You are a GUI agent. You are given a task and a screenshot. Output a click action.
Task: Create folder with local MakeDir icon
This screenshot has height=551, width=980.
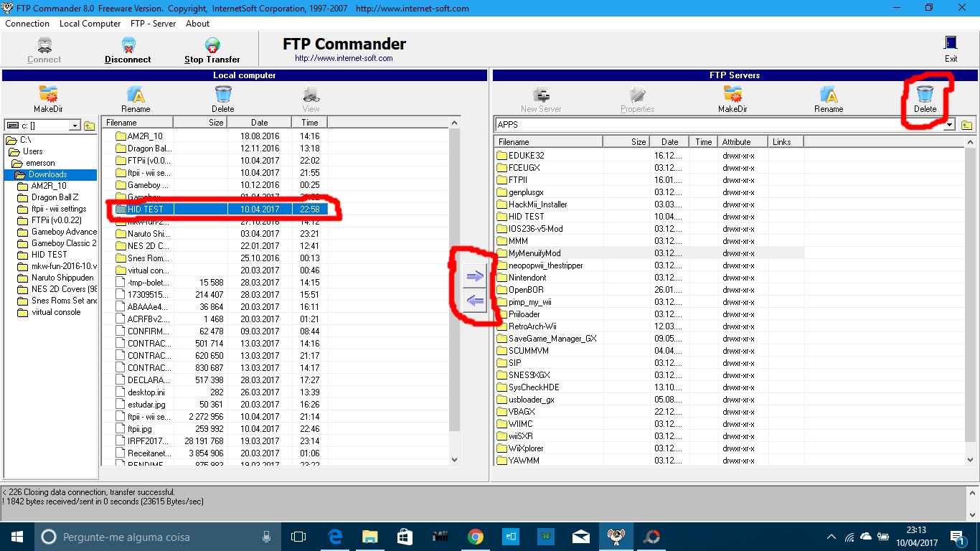click(x=49, y=95)
